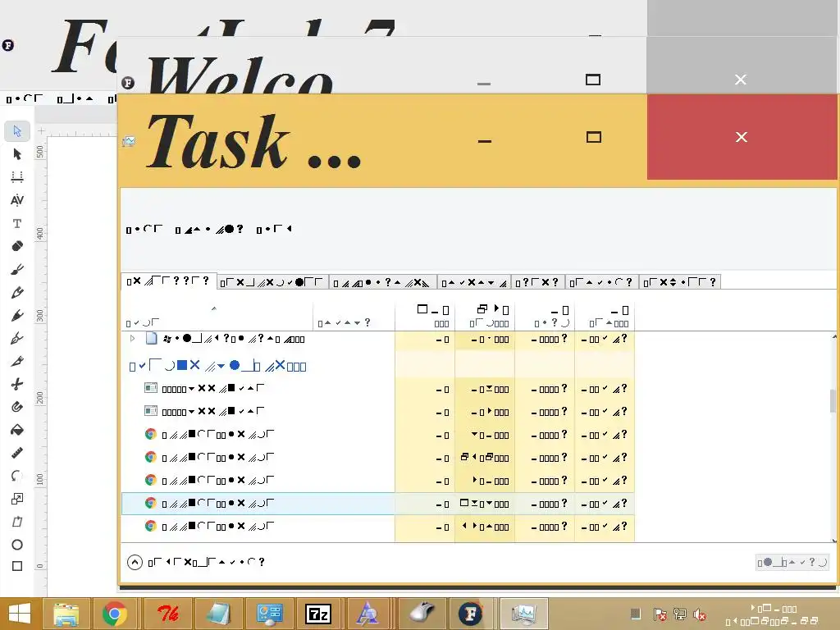This screenshot has height=630, width=840.
Task: Sort by the third percentage column Disk
Action: pos(545,316)
